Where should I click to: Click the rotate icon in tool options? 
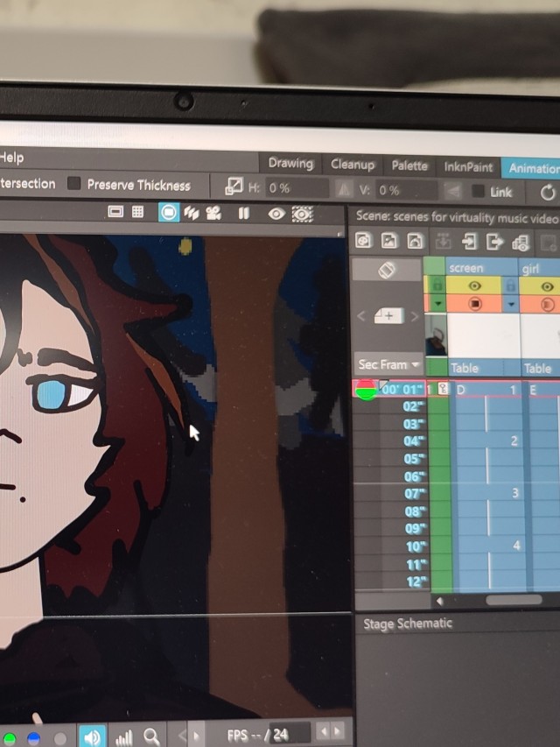click(548, 193)
